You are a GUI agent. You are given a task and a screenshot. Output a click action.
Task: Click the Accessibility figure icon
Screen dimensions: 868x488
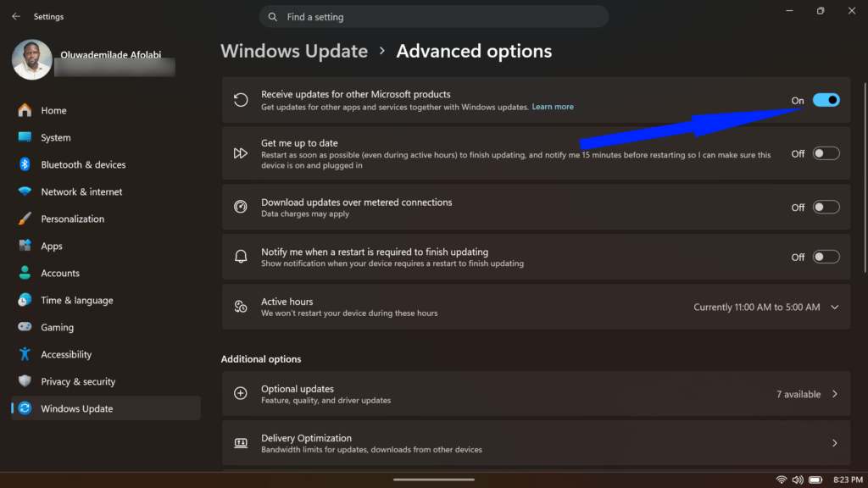click(x=25, y=354)
